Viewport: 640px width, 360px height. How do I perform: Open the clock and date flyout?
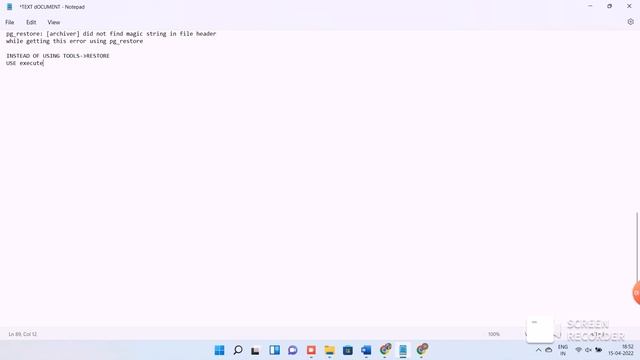pos(621,350)
